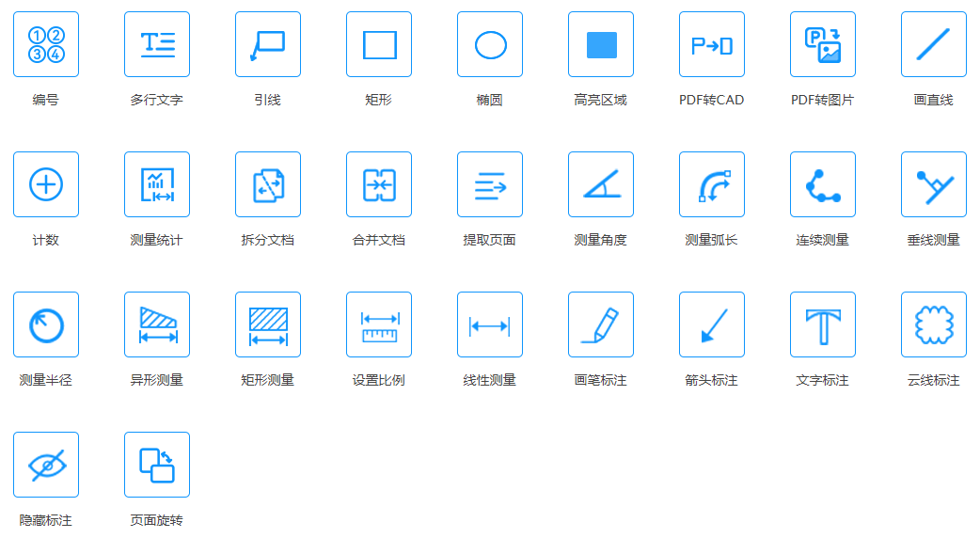
Task: Open the 设置比例 set scale tool
Action: coord(379,324)
